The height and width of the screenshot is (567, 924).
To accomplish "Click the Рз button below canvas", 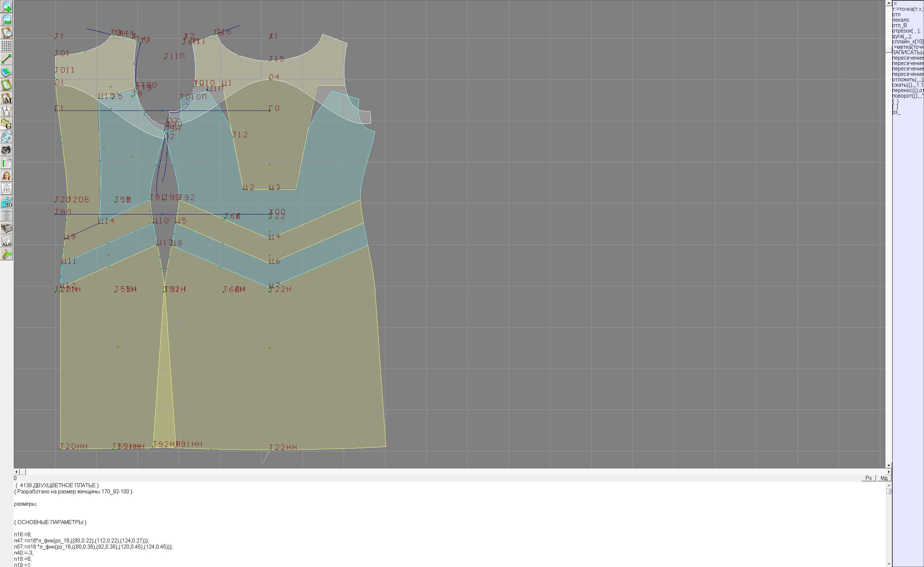I will pos(868,478).
